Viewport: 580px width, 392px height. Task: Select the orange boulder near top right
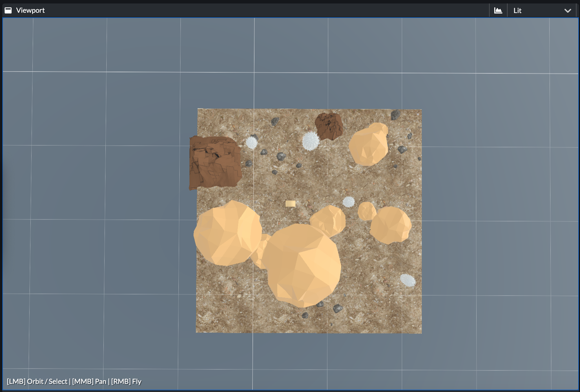(369, 145)
